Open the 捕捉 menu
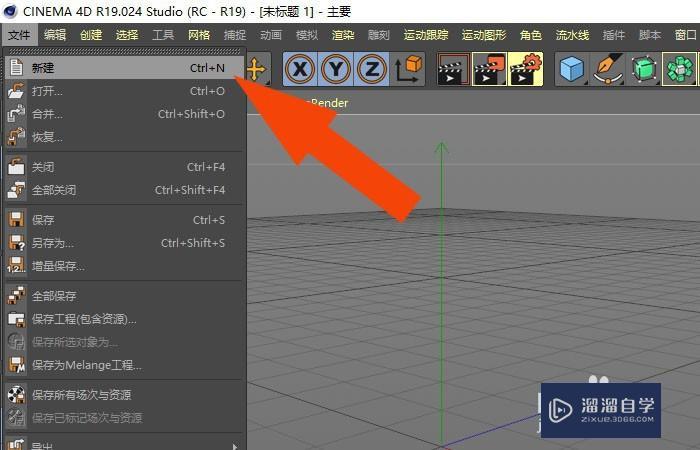Screen dimensions: 700x450 pos(235,35)
